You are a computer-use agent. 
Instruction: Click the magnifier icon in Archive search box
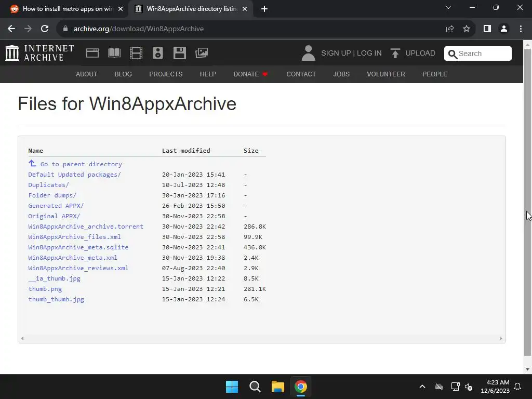[x=453, y=54]
